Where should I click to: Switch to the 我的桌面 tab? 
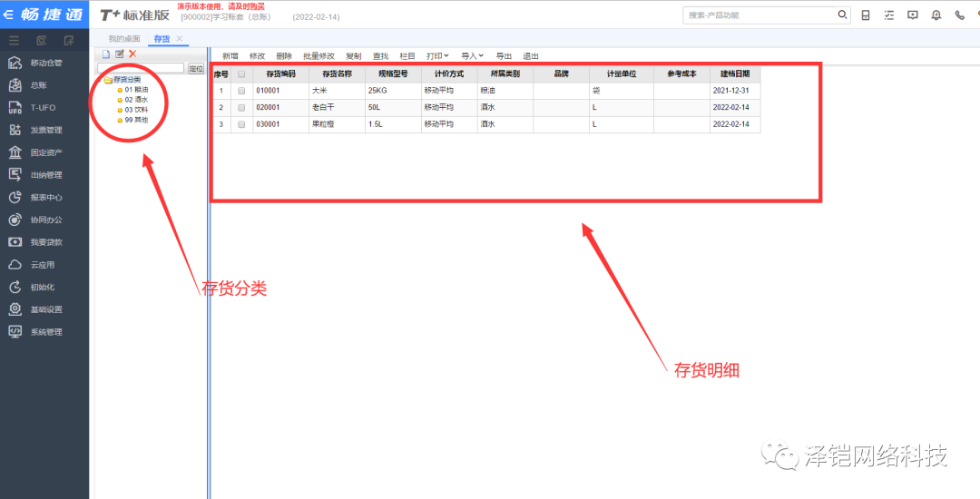[123, 39]
